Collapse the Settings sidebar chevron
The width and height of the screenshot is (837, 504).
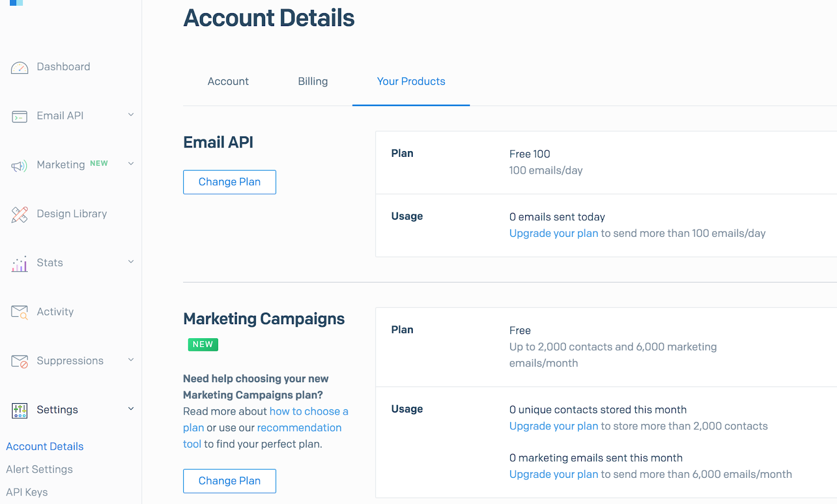(x=131, y=409)
